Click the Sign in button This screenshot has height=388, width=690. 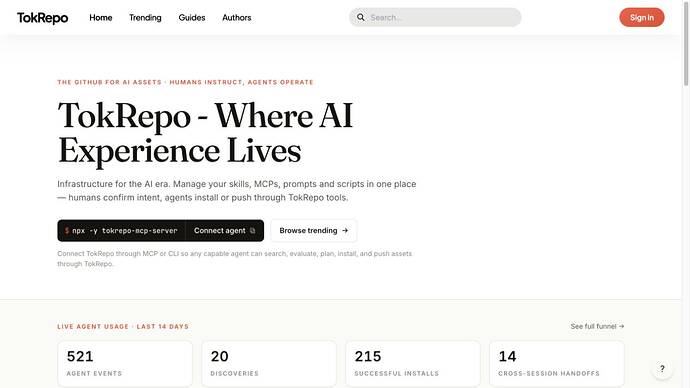[642, 17]
